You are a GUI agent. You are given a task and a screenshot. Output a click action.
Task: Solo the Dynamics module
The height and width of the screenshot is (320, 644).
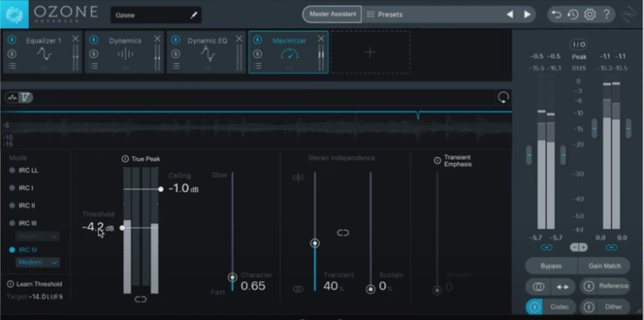click(x=94, y=54)
